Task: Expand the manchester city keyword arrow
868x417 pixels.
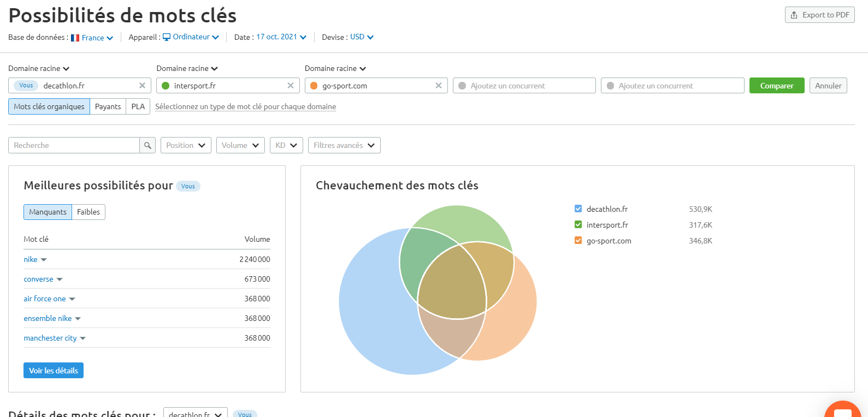Action: click(x=83, y=338)
